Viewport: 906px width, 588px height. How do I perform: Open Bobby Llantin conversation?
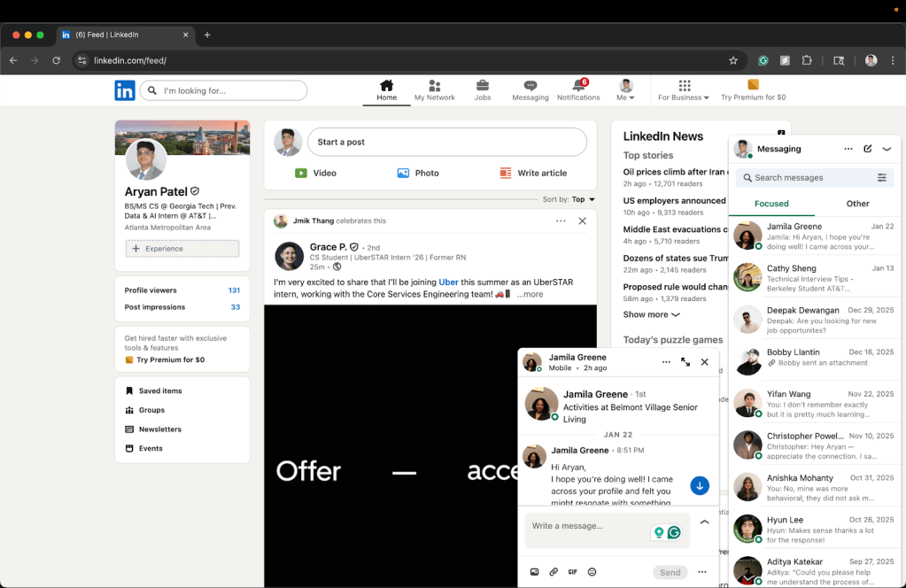click(x=815, y=361)
